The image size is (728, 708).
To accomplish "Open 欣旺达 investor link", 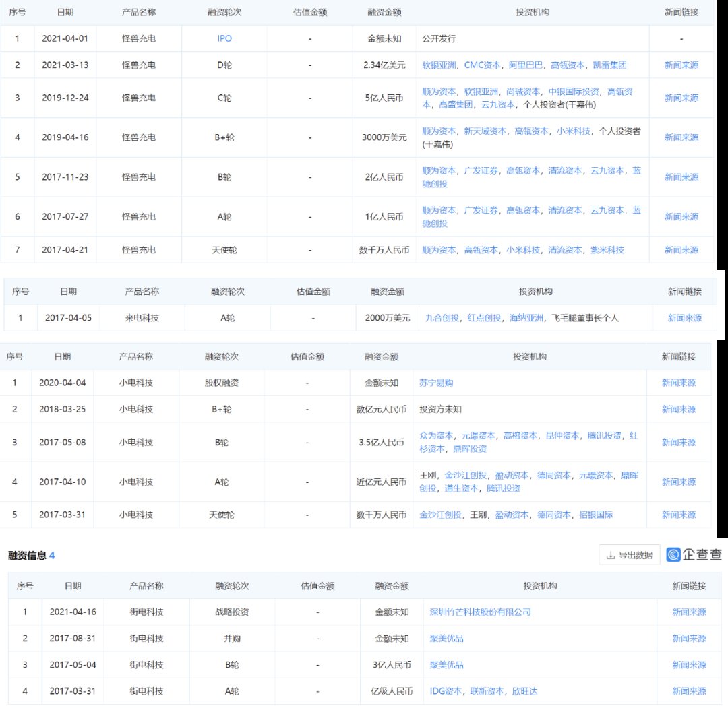I will click(524, 691).
